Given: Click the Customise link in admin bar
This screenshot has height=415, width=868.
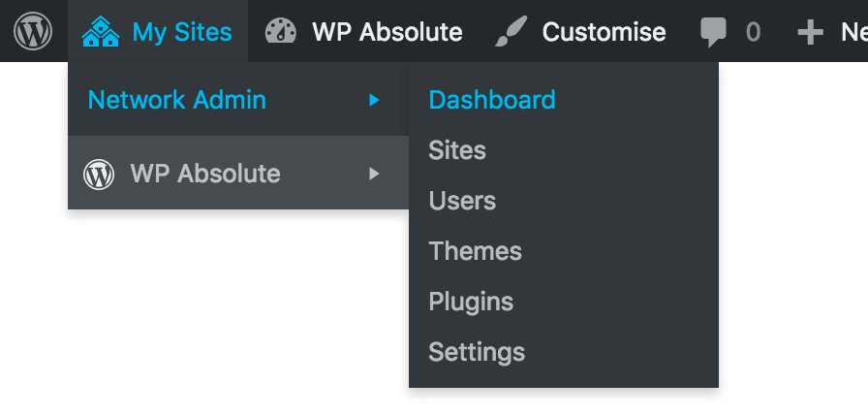Looking at the screenshot, I should 604,32.
